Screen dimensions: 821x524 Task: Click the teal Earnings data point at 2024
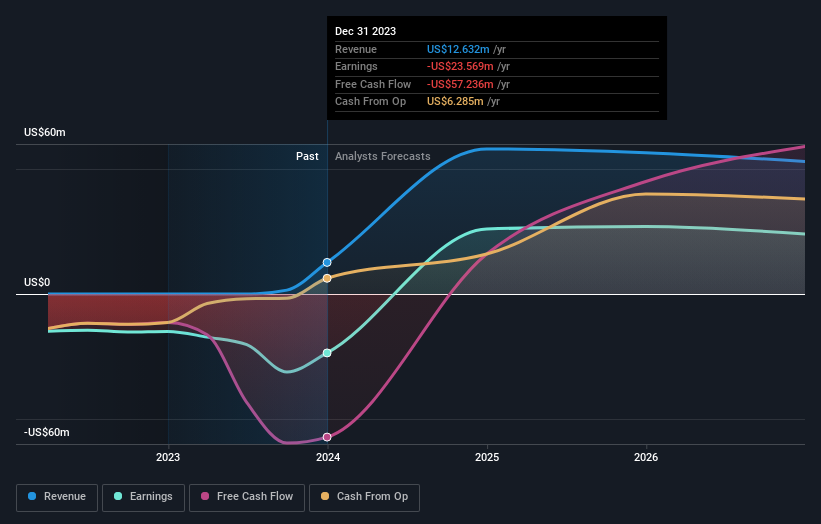[x=327, y=353]
